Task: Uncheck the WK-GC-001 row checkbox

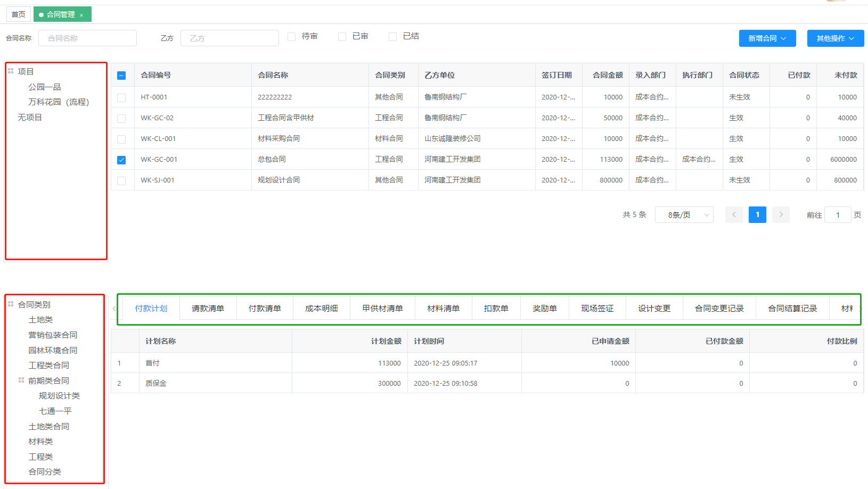Action: (121, 160)
